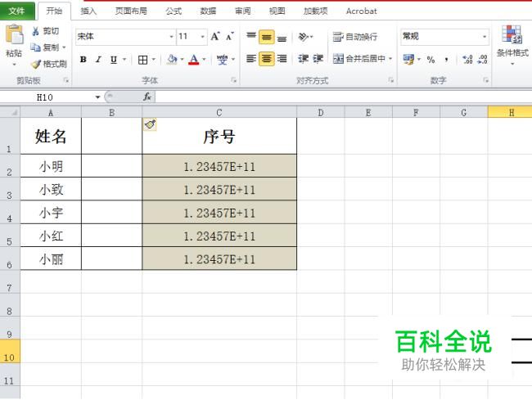Switch to 视图 View tab
The width and height of the screenshot is (532, 400).
tap(277, 11)
